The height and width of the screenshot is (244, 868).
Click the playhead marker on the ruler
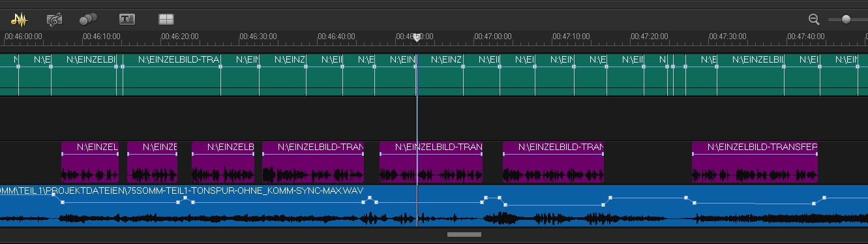pyautogui.click(x=417, y=38)
